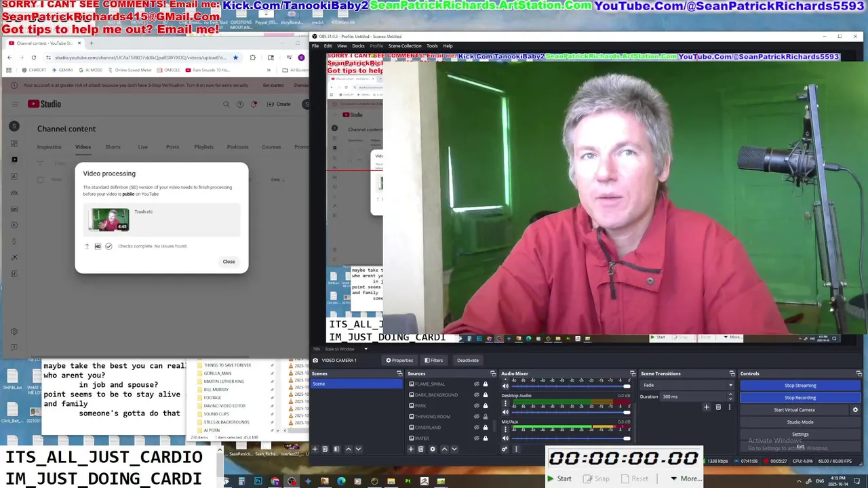The image size is (868, 488).
Task: Open OBS Scene Collection menu
Action: (405, 46)
